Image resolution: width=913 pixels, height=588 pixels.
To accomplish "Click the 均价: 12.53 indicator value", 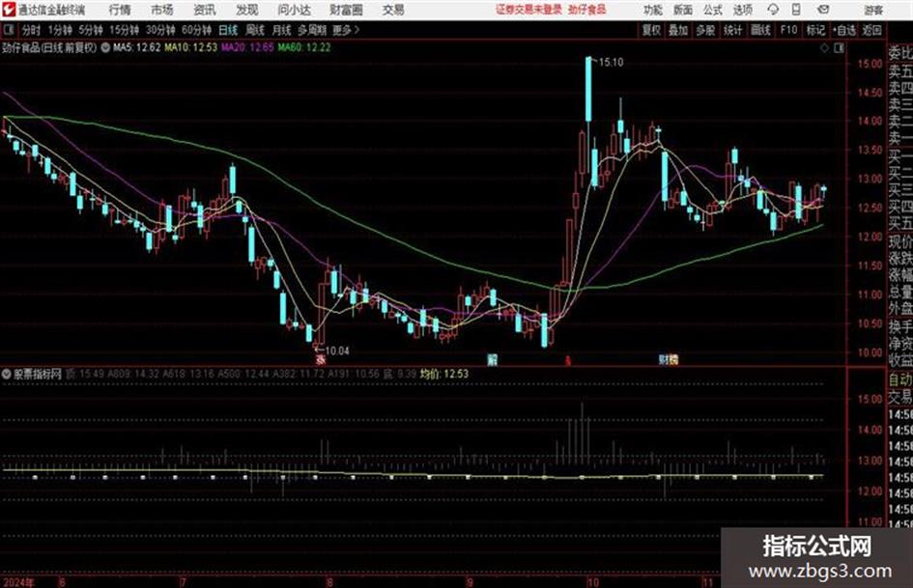I will [x=443, y=374].
